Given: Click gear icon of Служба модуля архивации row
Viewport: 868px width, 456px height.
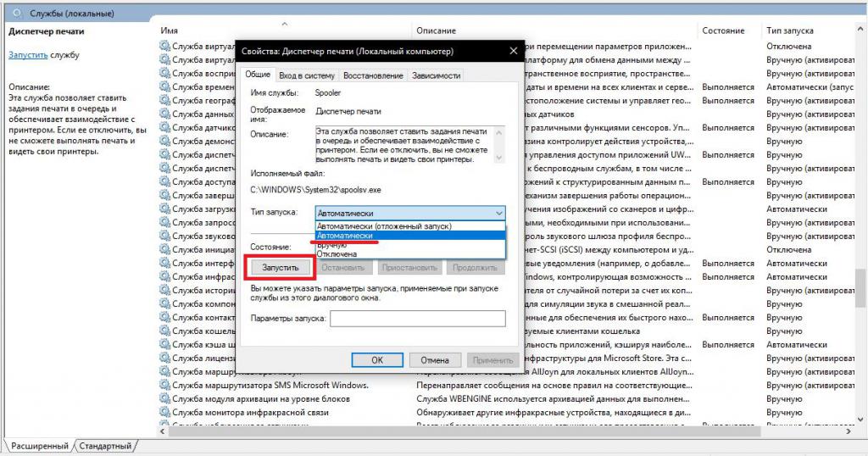Looking at the screenshot, I should pyautogui.click(x=165, y=398).
